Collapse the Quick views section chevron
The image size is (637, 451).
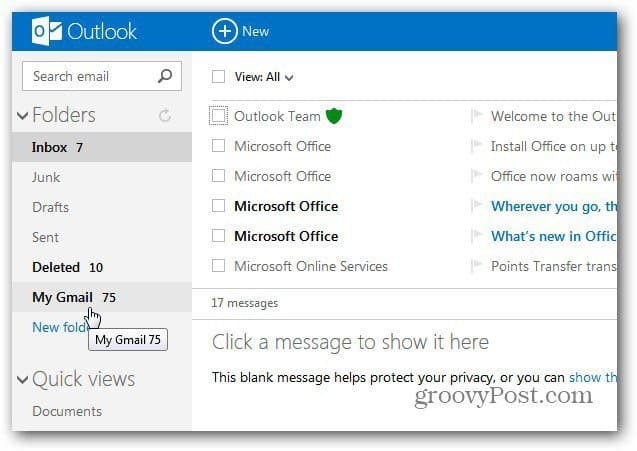click(23, 379)
